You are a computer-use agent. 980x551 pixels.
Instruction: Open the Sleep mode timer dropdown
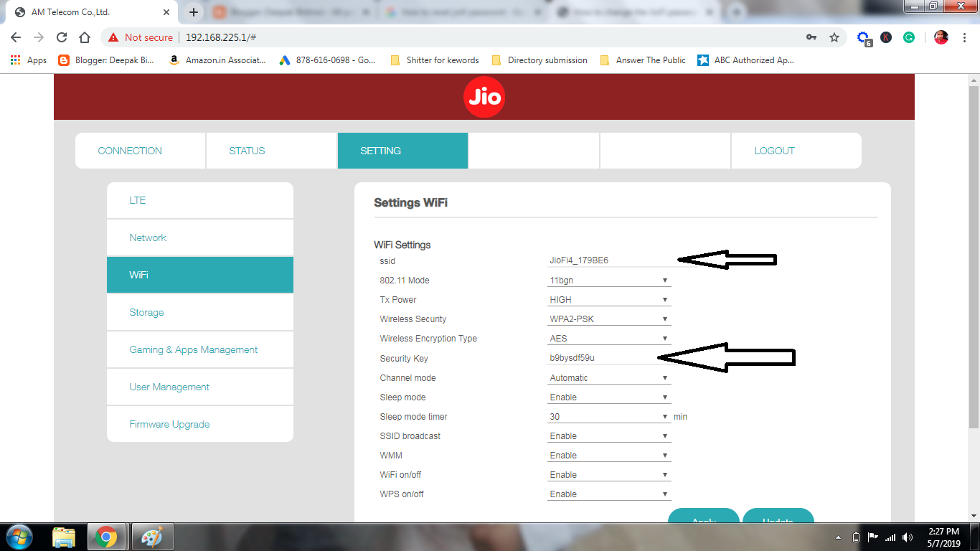click(x=609, y=416)
